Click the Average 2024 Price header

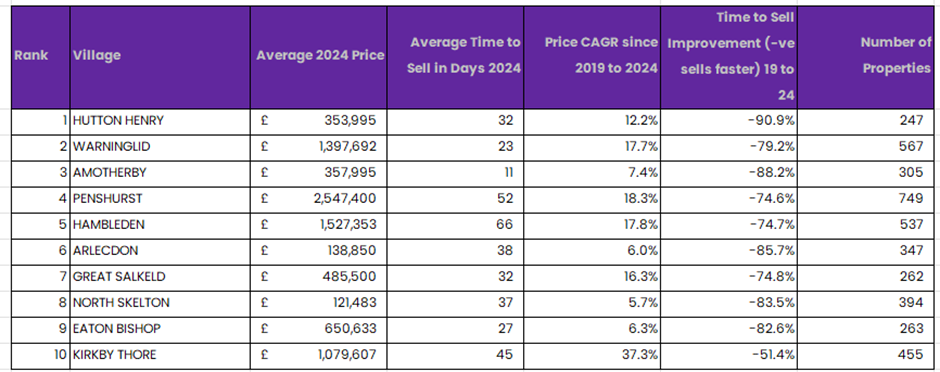[x=319, y=58]
